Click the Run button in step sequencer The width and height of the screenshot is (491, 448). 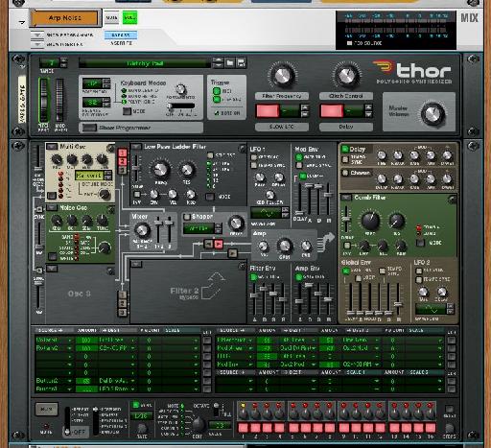click(47, 410)
